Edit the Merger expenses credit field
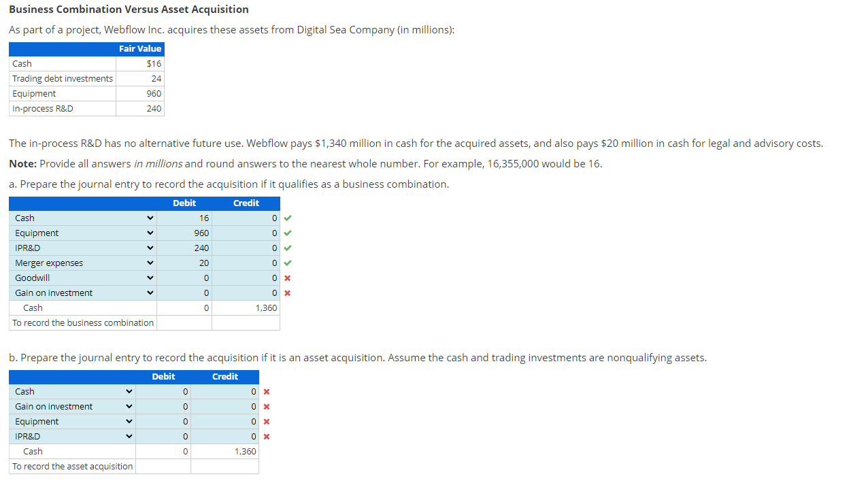 click(x=246, y=263)
